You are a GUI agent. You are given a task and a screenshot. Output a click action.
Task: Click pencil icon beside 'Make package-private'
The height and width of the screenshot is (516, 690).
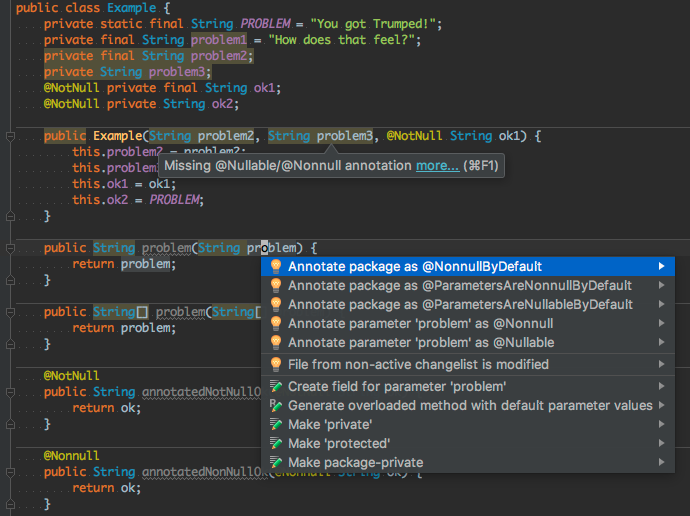276,462
